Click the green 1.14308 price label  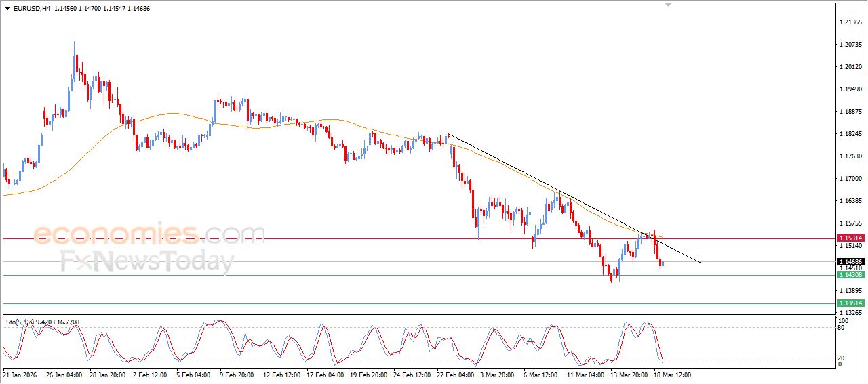tap(850, 274)
